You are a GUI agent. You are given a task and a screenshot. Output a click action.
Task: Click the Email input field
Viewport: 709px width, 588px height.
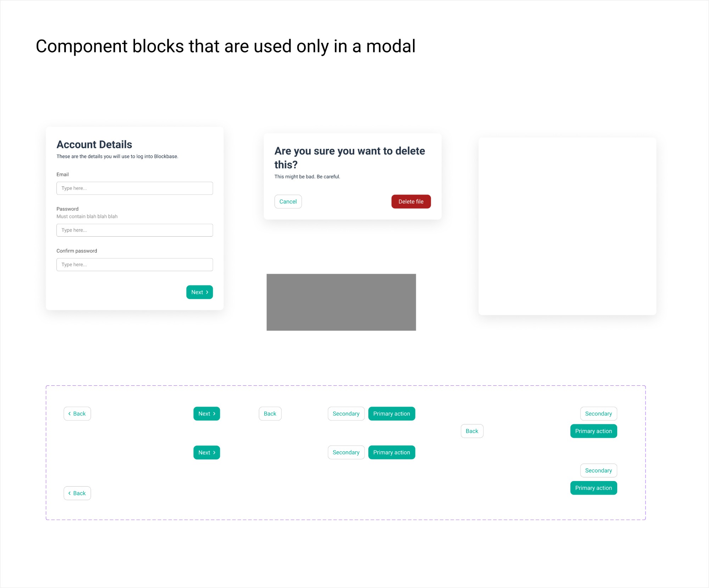click(134, 188)
